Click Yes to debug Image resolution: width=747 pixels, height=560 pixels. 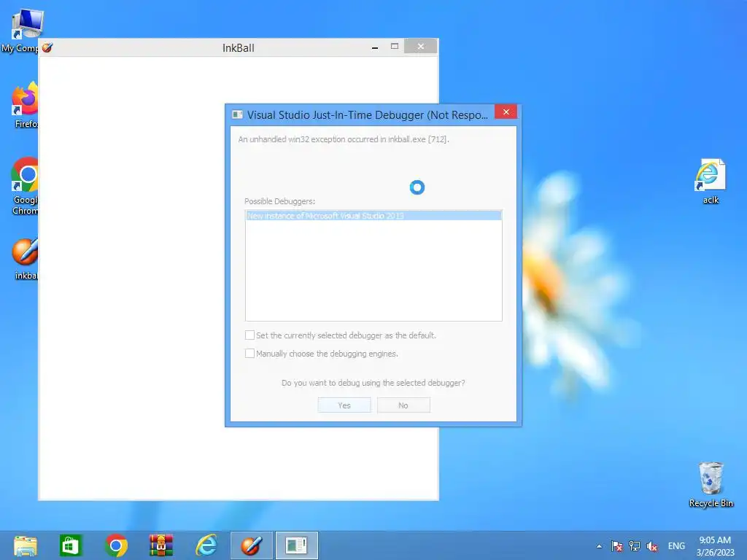tap(344, 405)
